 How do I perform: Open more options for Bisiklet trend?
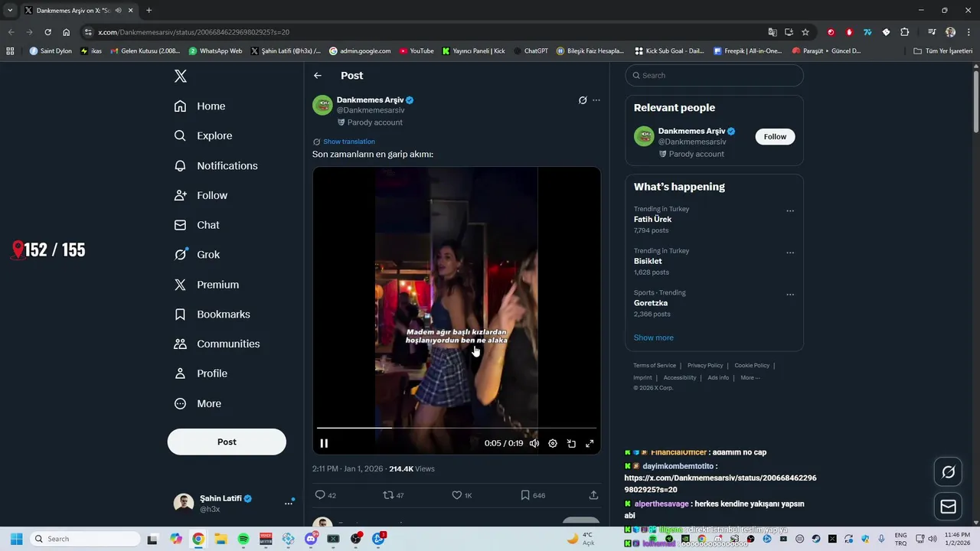[x=790, y=253]
